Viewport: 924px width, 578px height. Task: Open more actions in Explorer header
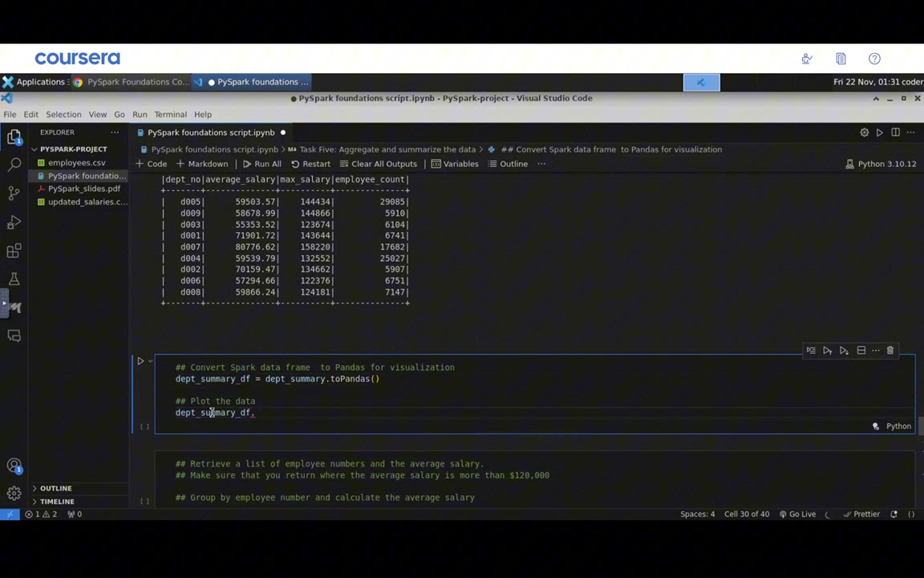tap(115, 132)
